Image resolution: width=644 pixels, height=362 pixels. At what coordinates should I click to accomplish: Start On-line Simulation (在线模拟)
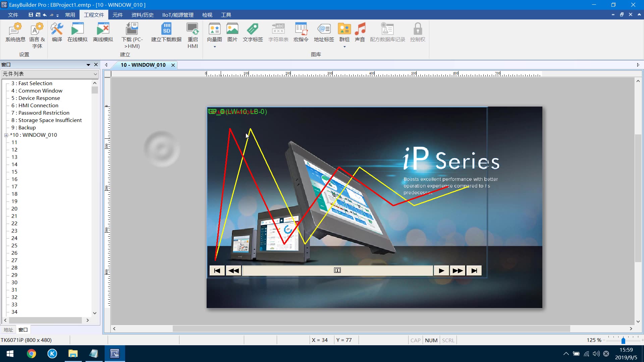[x=77, y=33]
